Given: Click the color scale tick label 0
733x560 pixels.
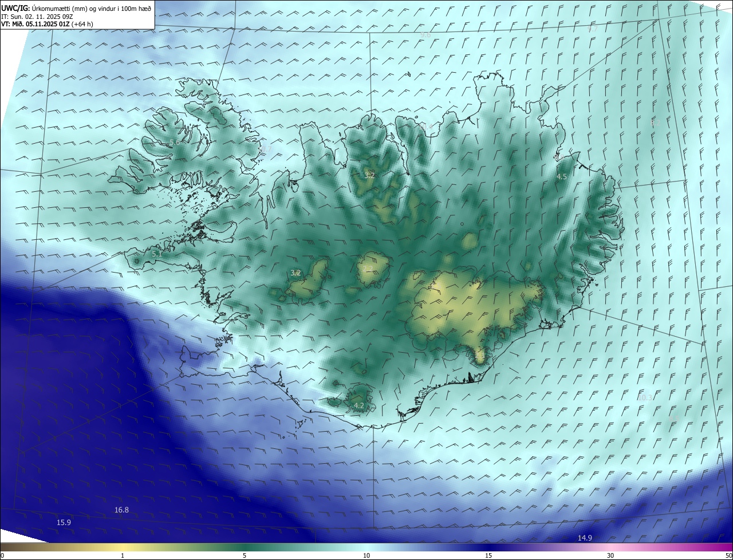Looking at the screenshot, I should (x=2, y=555).
